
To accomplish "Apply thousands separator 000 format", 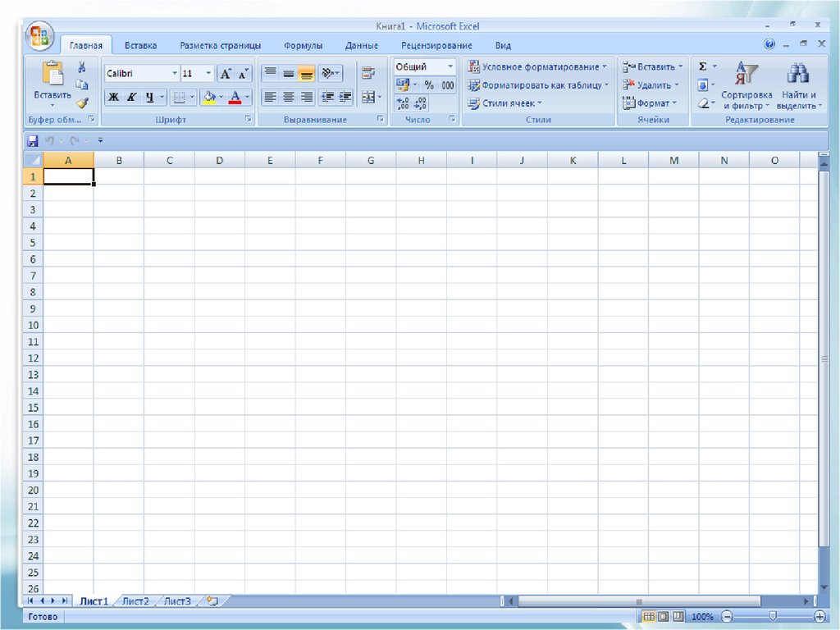I will (447, 85).
